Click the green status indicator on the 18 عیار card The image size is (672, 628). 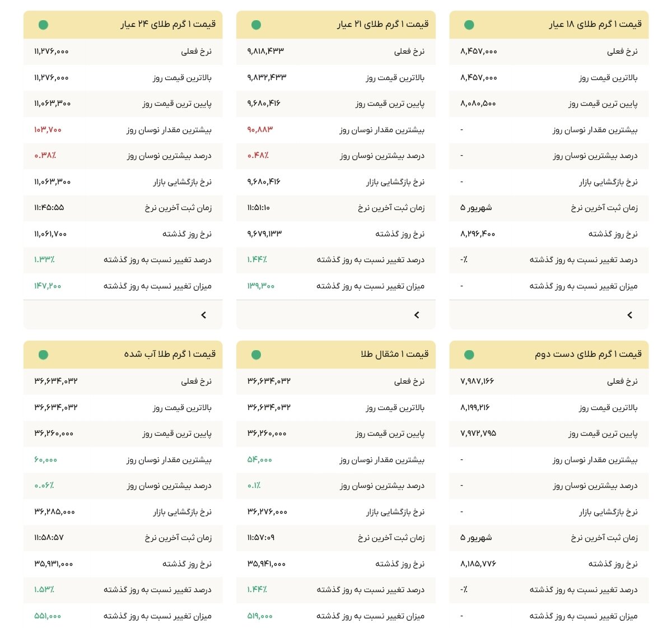pyautogui.click(x=470, y=24)
